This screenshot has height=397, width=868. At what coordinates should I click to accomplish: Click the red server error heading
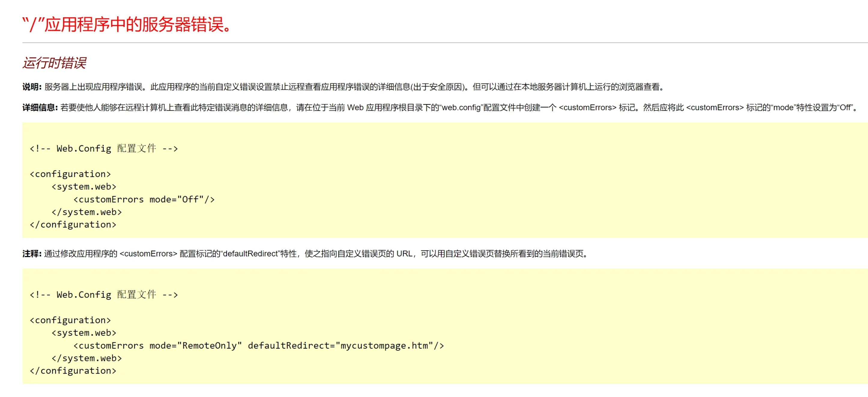[127, 25]
